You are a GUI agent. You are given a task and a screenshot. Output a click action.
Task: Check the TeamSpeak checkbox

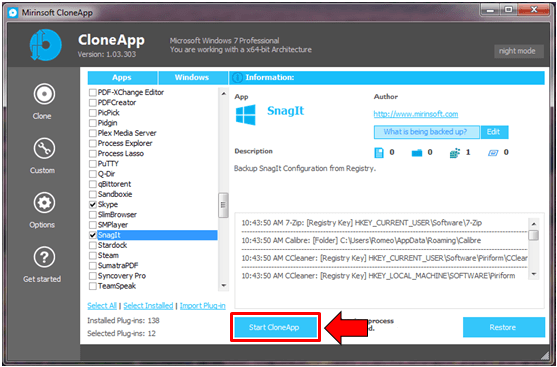[92, 286]
